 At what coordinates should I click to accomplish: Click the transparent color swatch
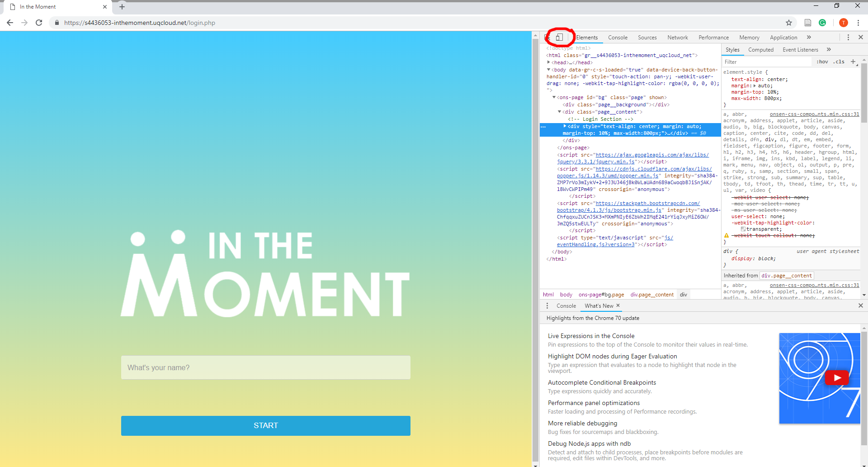coord(743,229)
